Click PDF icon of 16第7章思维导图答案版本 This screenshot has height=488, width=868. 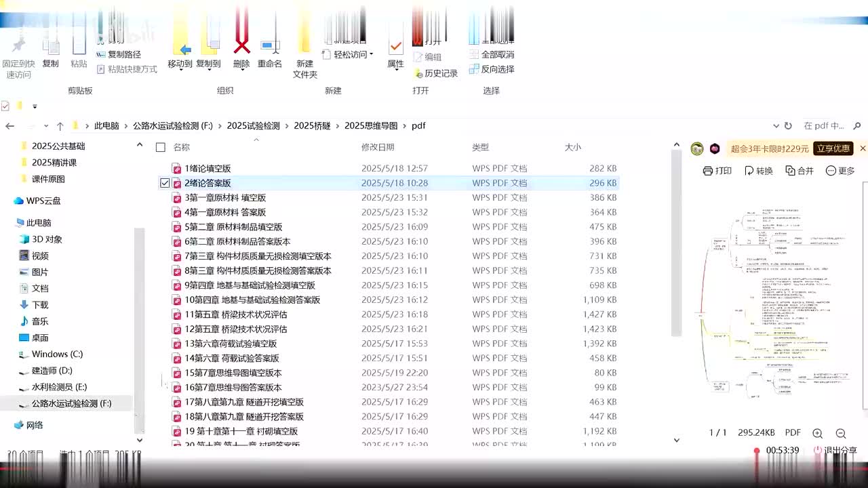(177, 388)
